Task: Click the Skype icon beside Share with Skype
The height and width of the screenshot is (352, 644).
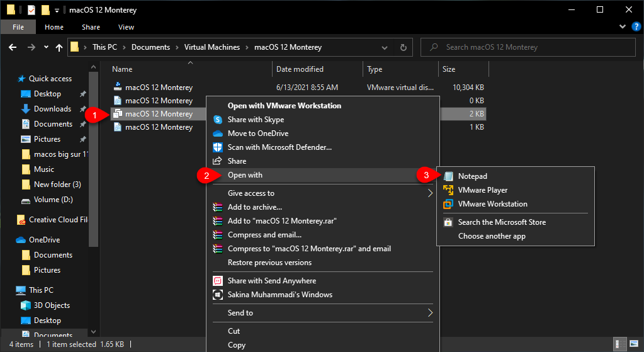Action: coord(218,120)
